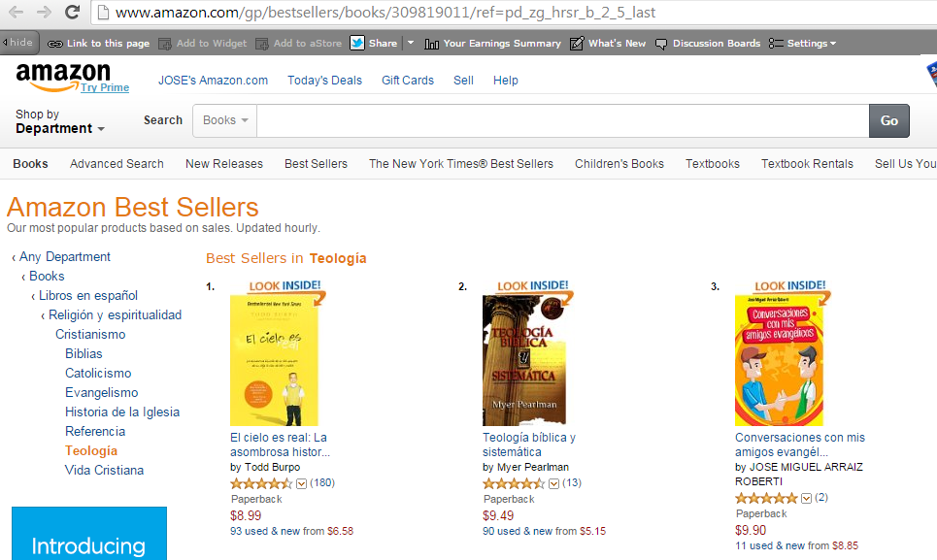Click the browser back arrow

17,12
